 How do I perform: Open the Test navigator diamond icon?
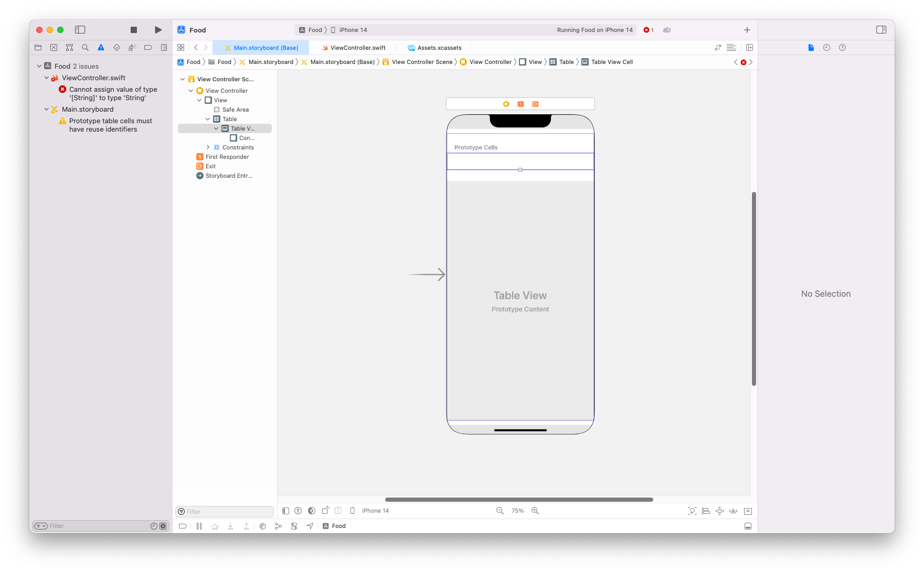point(116,48)
